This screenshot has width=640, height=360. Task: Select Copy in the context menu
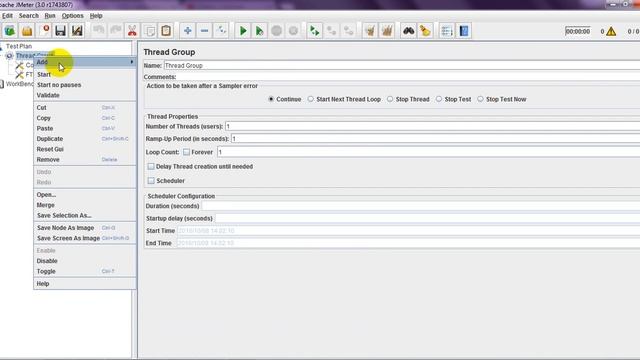click(x=84, y=118)
